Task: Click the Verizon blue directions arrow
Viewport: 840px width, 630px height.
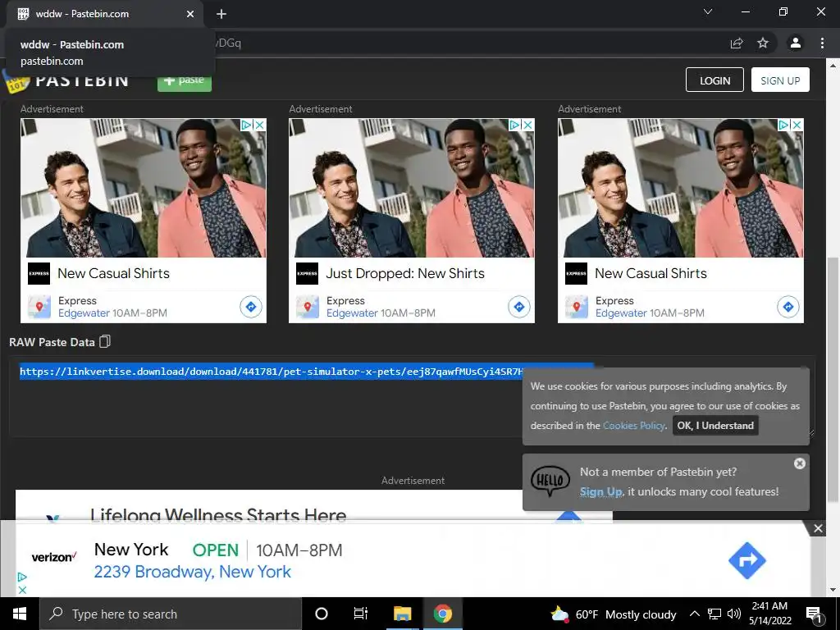Action: coord(747,560)
